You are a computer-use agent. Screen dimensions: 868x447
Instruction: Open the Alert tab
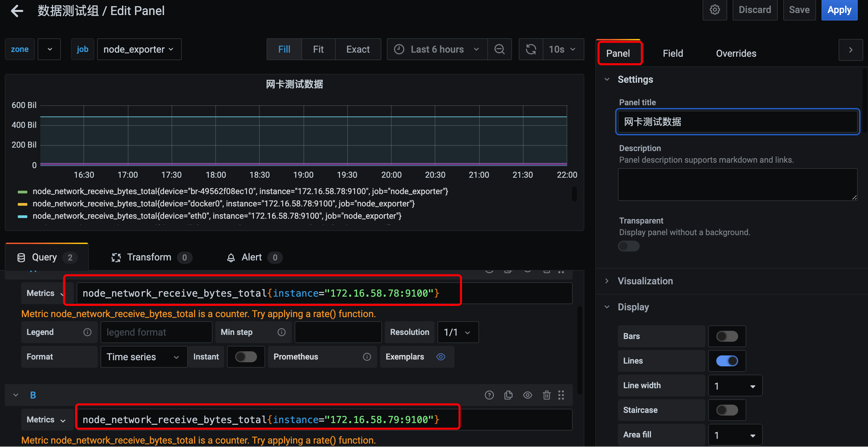coord(254,257)
